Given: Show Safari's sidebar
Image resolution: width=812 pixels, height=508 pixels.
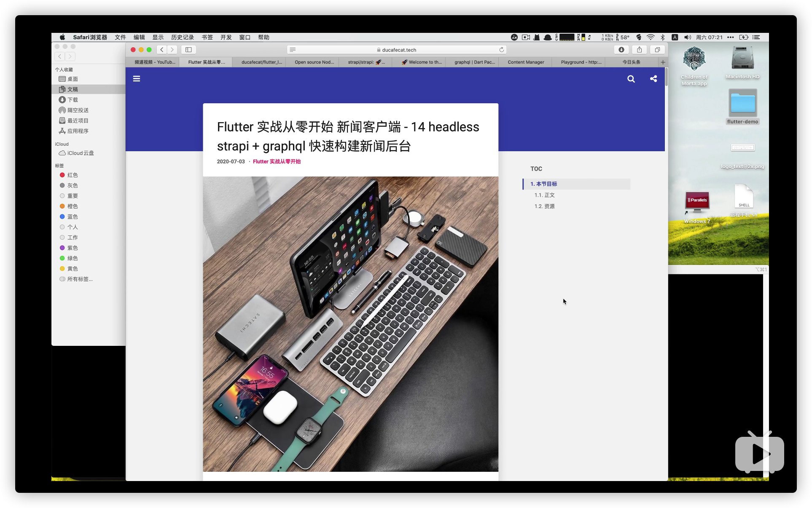Looking at the screenshot, I should click(188, 50).
